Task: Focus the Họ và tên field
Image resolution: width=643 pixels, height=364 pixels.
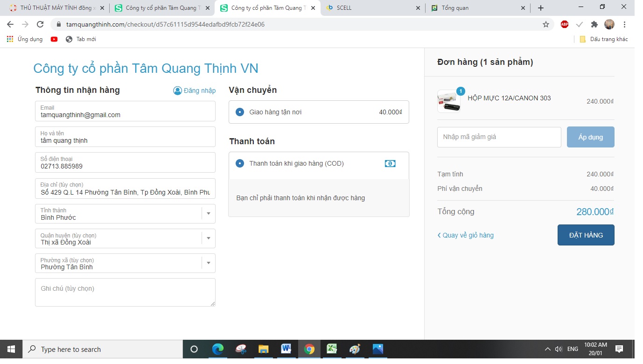Action: click(x=125, y=137)
